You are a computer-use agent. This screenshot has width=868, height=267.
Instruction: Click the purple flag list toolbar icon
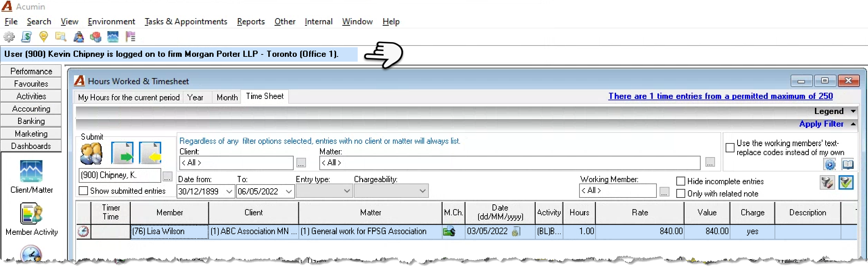point(130,37)
